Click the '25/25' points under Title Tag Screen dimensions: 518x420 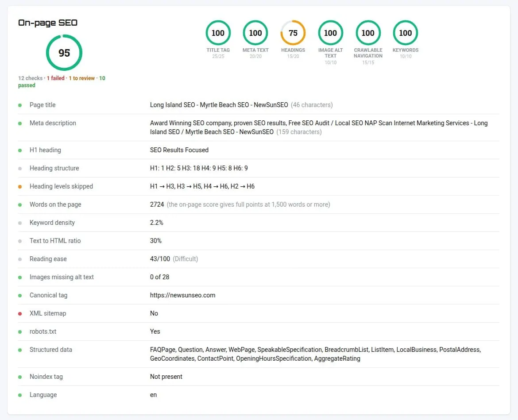(x=218, y=57)
